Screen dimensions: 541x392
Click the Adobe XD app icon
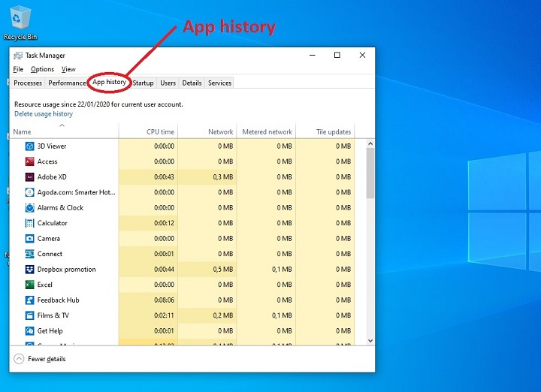pyautogui.click(x=29, y=177)
